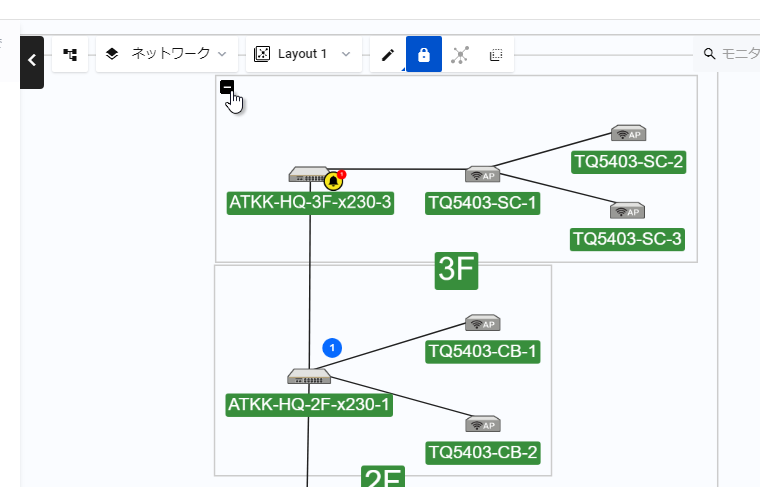Click the TQ5403-CB-1 label

483,352
